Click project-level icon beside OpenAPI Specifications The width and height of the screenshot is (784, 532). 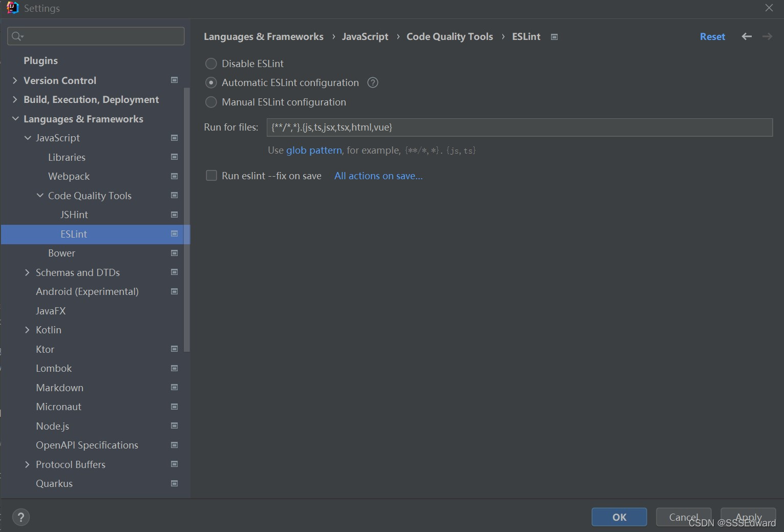coord(174,445)
